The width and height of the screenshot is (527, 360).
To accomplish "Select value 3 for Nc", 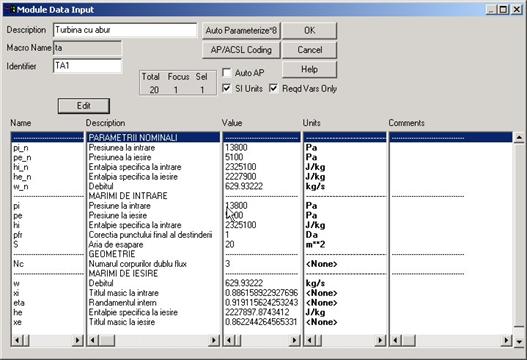I will tap(228, 264).
